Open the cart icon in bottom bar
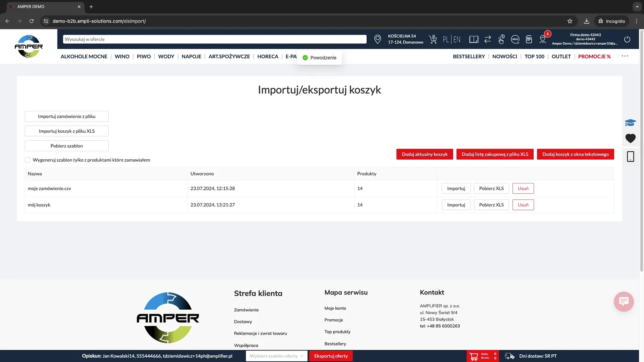This screenshot has width=644, height=362. click(474, 356)
